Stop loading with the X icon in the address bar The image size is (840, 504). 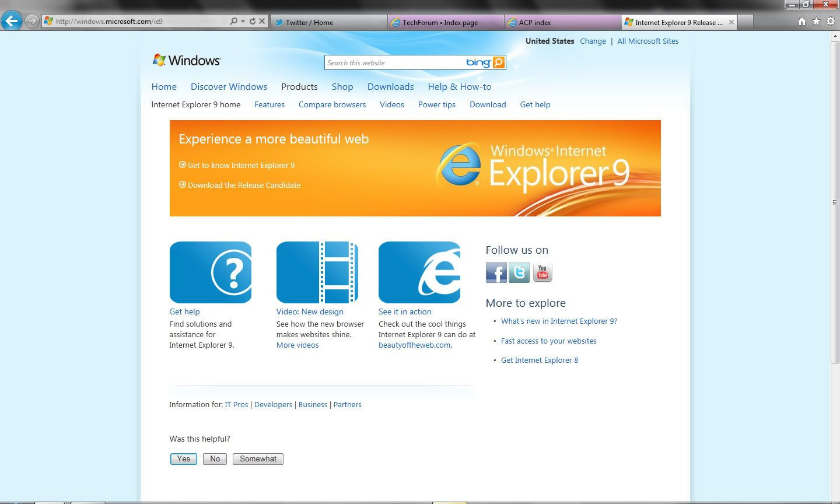262,21
